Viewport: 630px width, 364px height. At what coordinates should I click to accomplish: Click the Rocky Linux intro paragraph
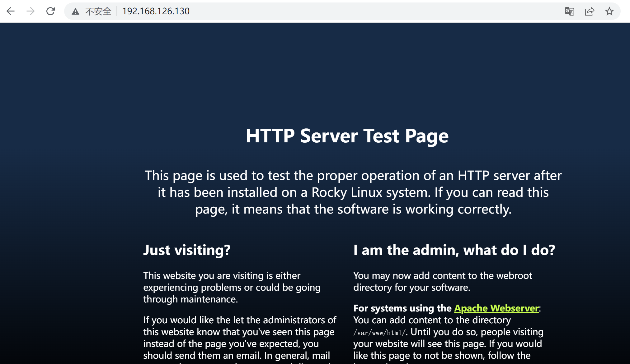[x=353, y=192]
